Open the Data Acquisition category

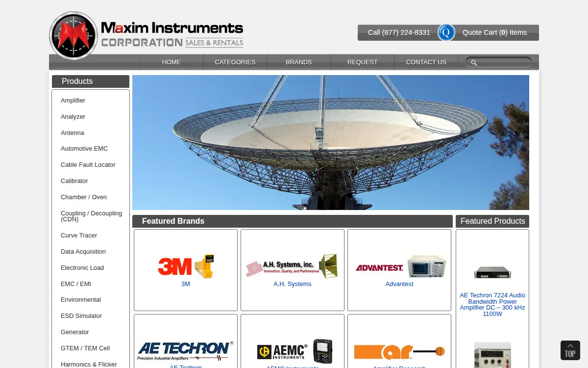pyautogui.click(x=83, y=252)
